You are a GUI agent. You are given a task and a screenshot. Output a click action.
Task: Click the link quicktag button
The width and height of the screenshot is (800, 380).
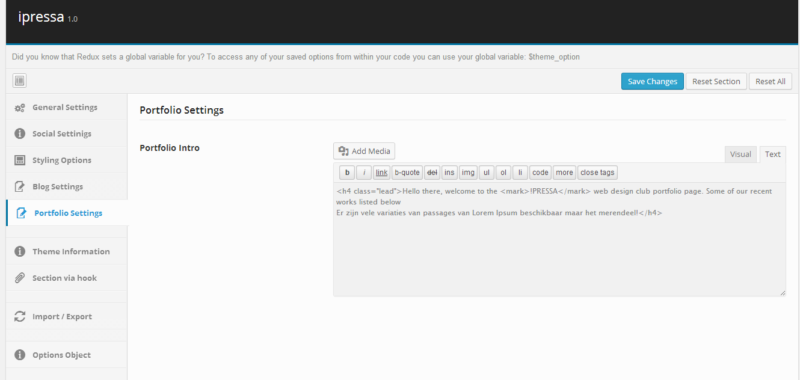[382, 173]
